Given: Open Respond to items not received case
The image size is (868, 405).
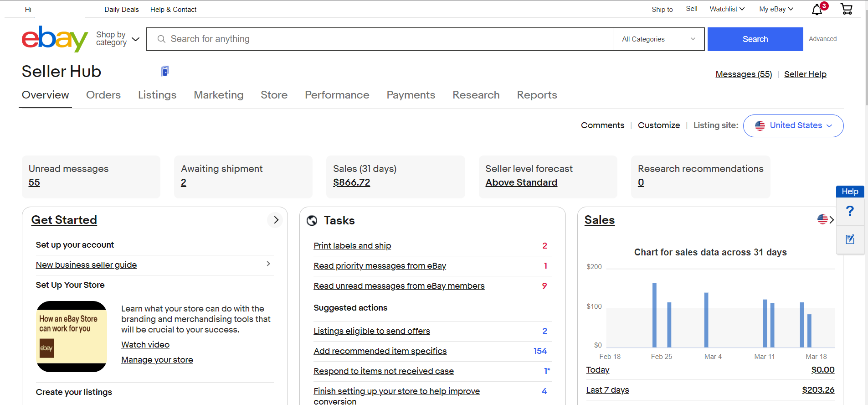Looking at the screenshot, I should coord(384,371).
